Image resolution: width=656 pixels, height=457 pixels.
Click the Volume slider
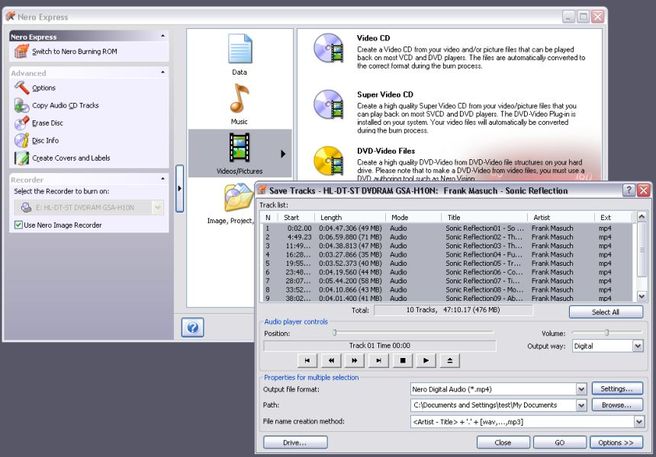[x=607, y=333]
